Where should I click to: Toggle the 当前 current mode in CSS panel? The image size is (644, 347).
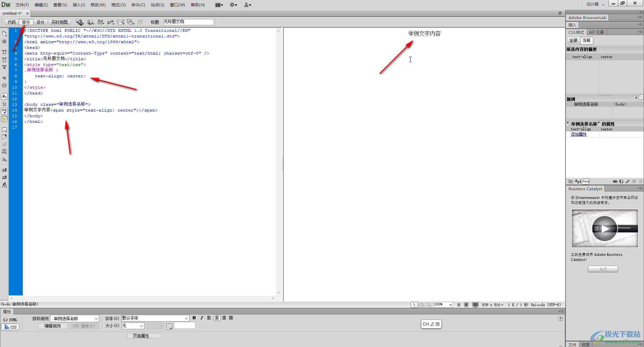click(x=586, y=40)
